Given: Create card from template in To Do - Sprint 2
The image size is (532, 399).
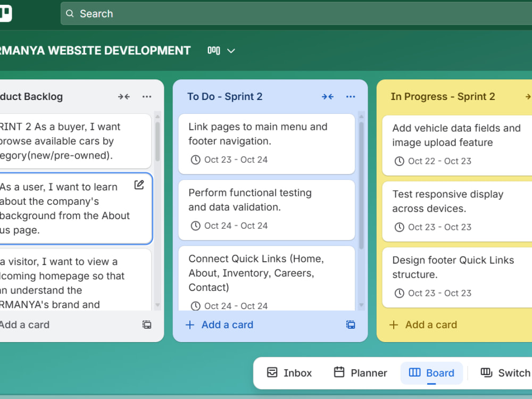Looking at the screenshot, I should [x=351, y=325].
